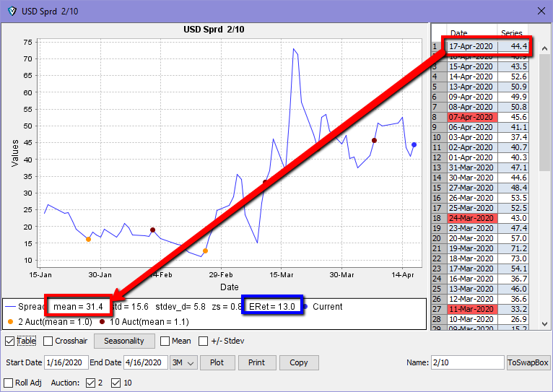Click the blue Current legend dot
The image size is (553, 392).
[305, 306]
